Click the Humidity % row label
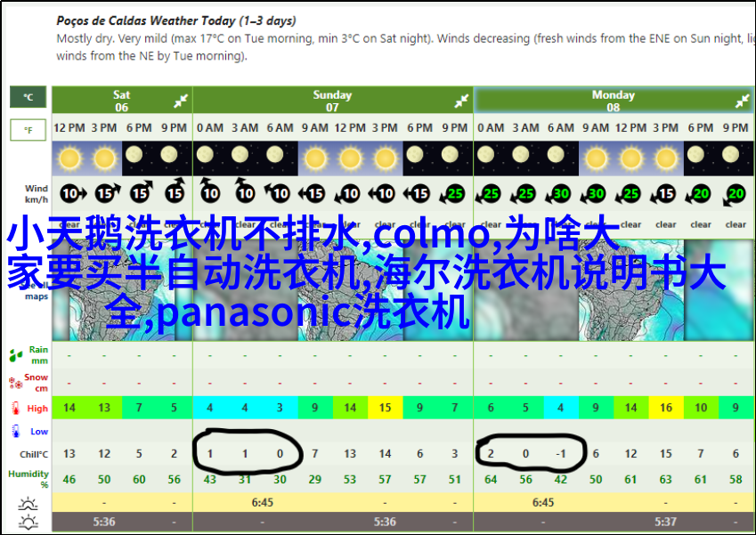Image resolution: width=756 pixels, height=535 pixels. [28, 479]
